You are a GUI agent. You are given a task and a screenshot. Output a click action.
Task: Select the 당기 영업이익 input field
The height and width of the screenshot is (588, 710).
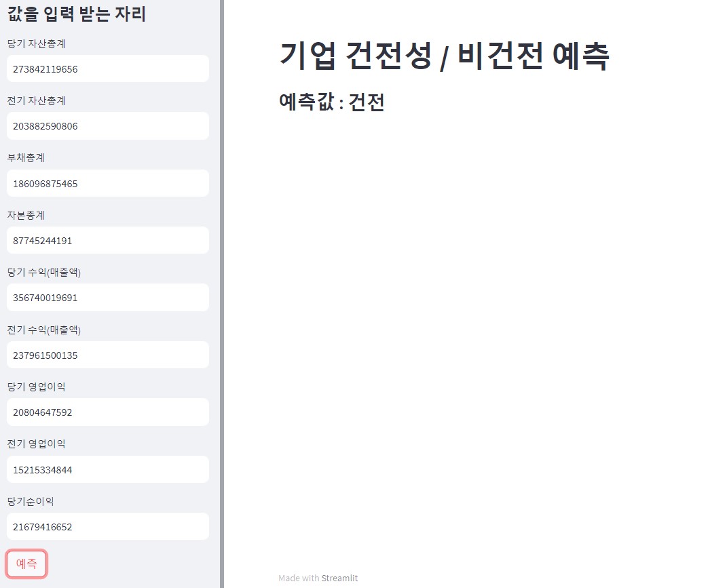[108, 412]
